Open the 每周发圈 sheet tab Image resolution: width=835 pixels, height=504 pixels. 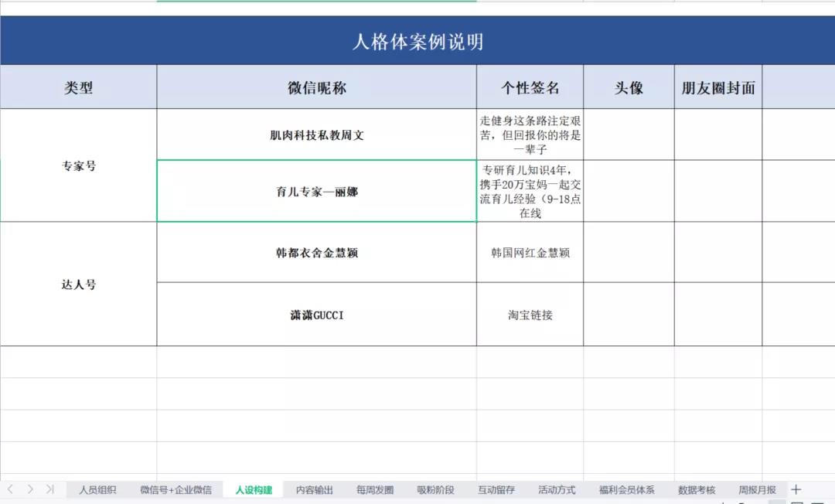(x=375, y=490)
